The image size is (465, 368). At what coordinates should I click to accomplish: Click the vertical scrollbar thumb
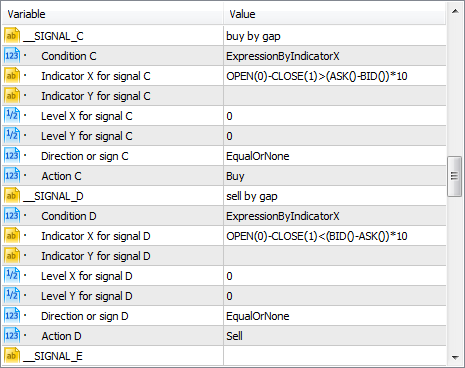click(454, 176)
